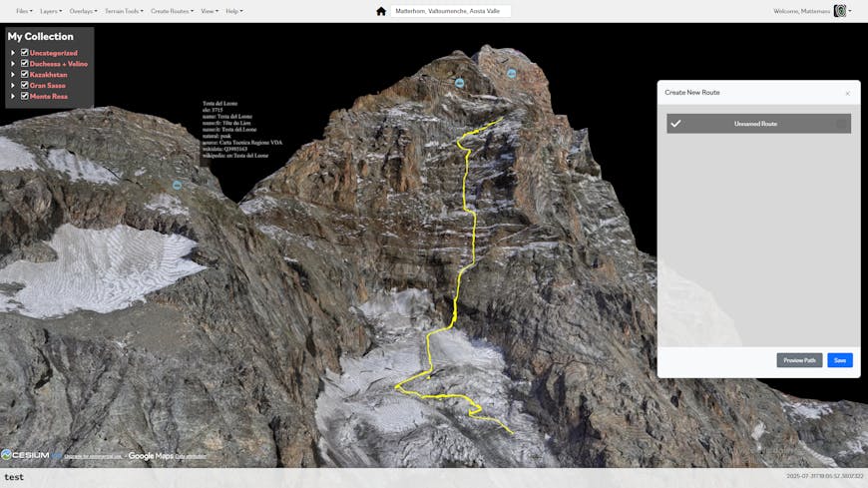Click the Matterhorn location search field
Screen dimensions: 868x488
451,11
